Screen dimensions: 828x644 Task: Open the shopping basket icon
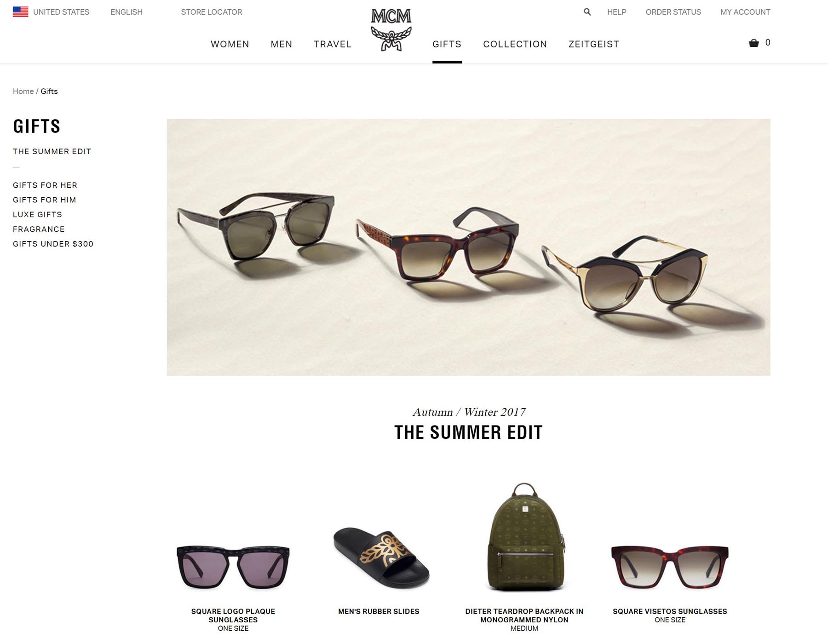click(753, 43)
